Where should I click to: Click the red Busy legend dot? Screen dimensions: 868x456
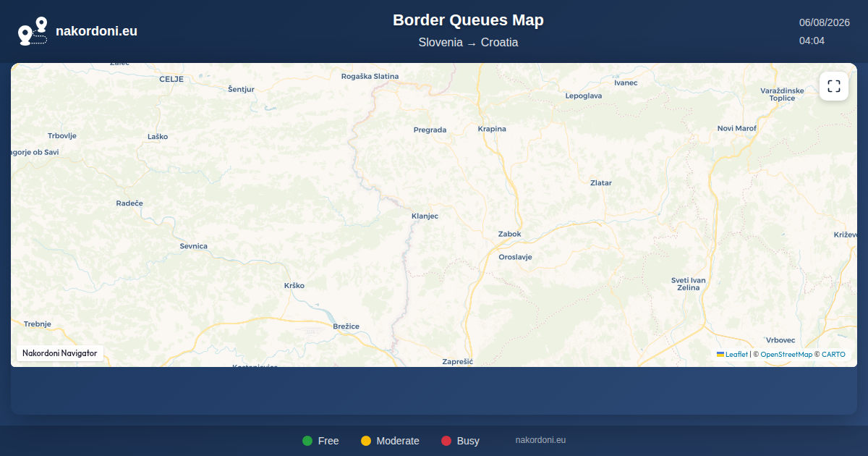pyautogui.click(x=446, y=441)
